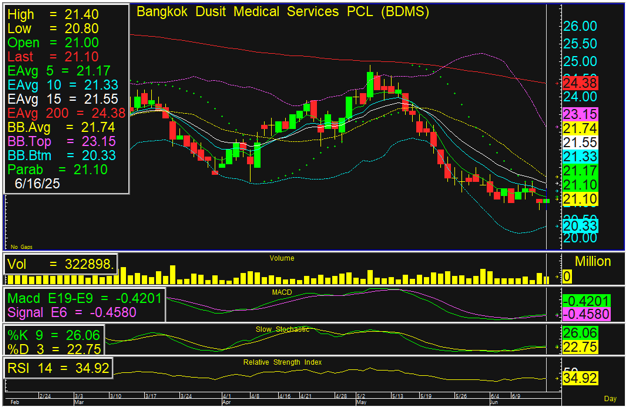Click the Relative Strength Index panel title
Viewport: 629px width, 408px height.
pyautogui.click(x=282, y=362)
